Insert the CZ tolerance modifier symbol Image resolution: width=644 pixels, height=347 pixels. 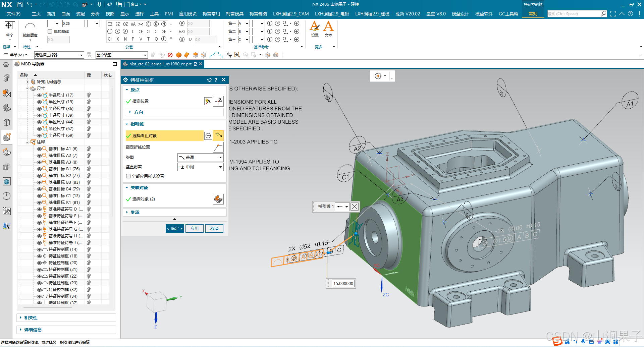tap(110, 24)
